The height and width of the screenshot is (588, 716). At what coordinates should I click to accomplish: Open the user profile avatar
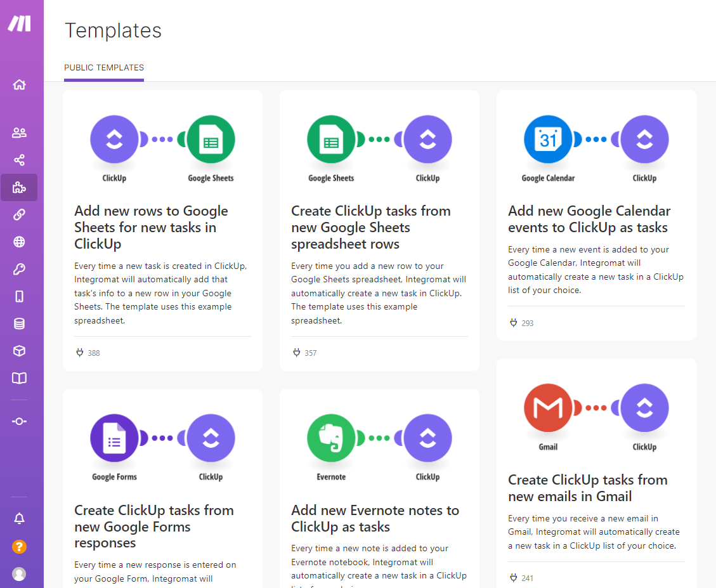pyautogui.click(x=19, y=573)
